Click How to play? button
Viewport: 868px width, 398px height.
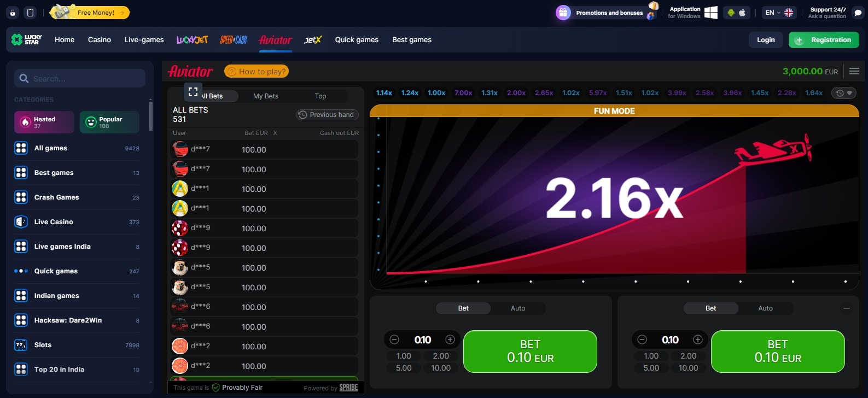click(x=257, y=71)
